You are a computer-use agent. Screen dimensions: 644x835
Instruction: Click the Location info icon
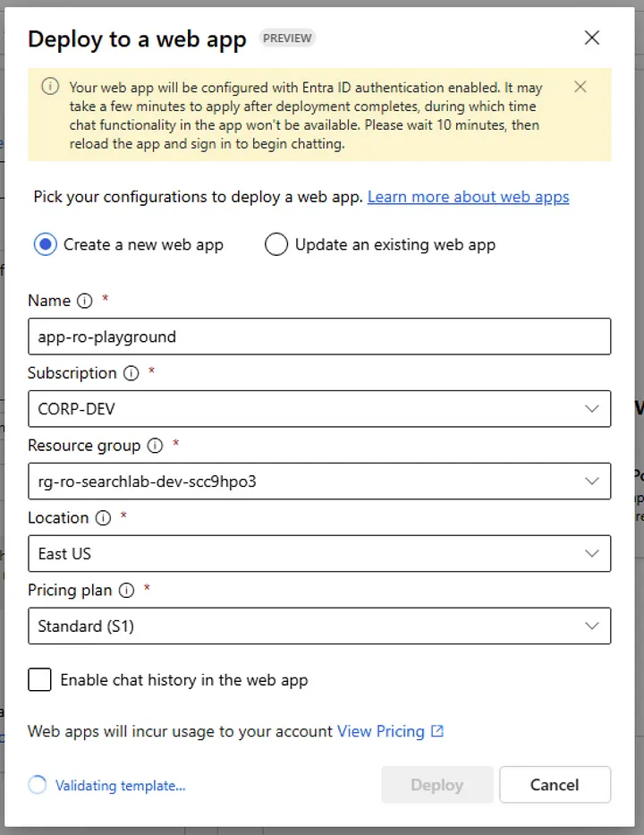[x=103, y=518]
